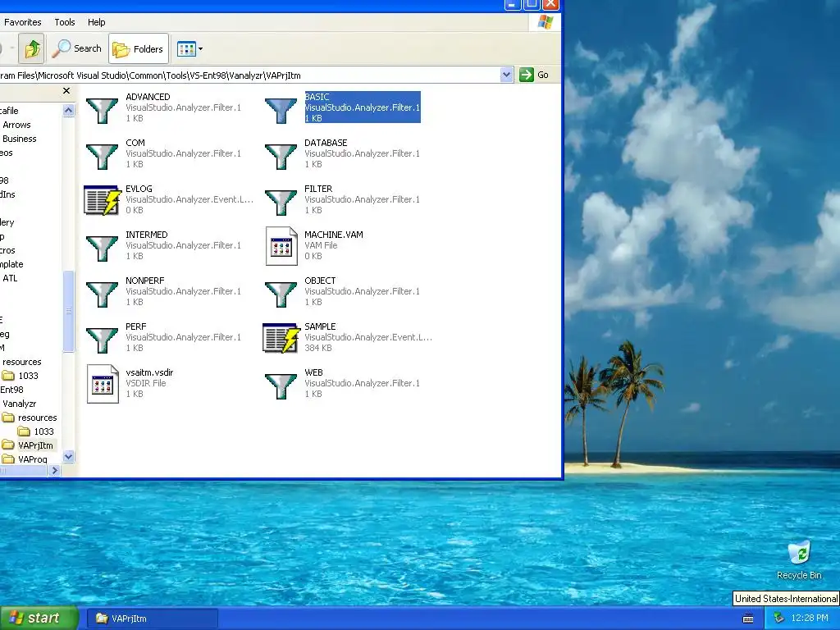Viewport: 840px width, 630px height.
Task: Toggle the Folders pane button
Action: pyautogui.click(x=138, y=48)
